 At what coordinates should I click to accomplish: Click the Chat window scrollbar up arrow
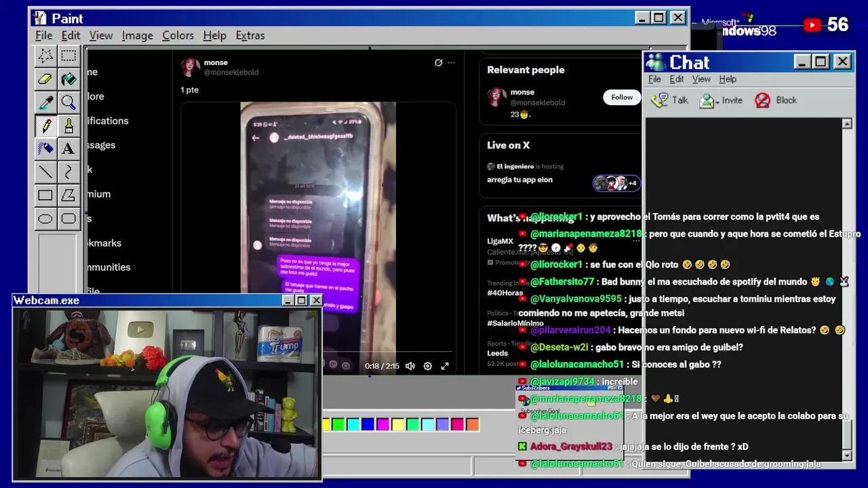[847, 124]
